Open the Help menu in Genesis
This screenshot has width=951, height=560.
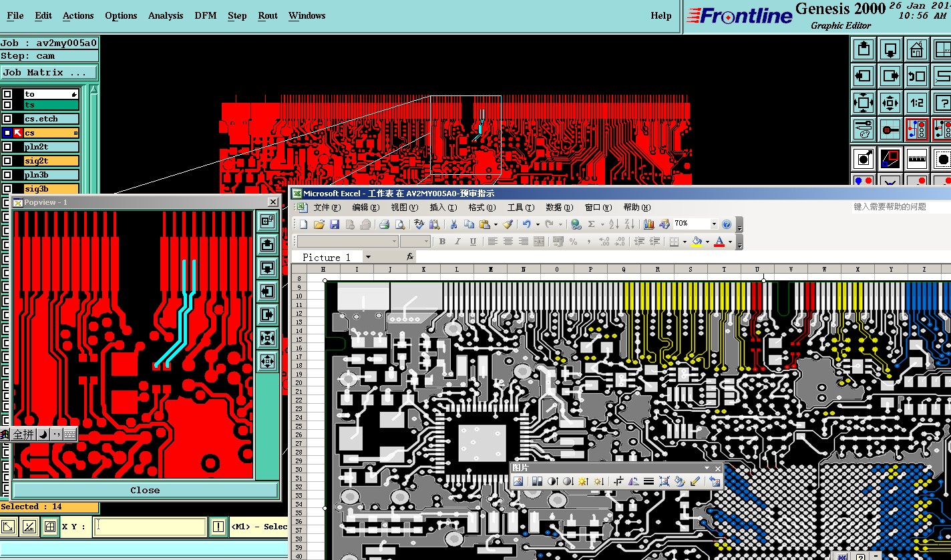[x=661, y=15]
